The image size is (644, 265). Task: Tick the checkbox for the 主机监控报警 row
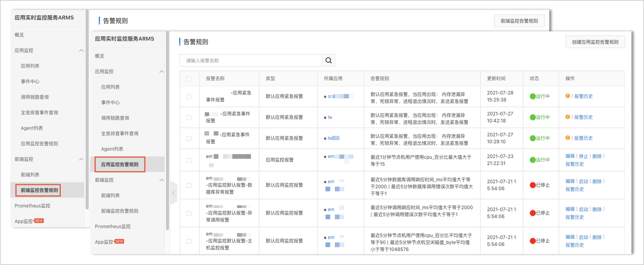(x=189, y=241)
